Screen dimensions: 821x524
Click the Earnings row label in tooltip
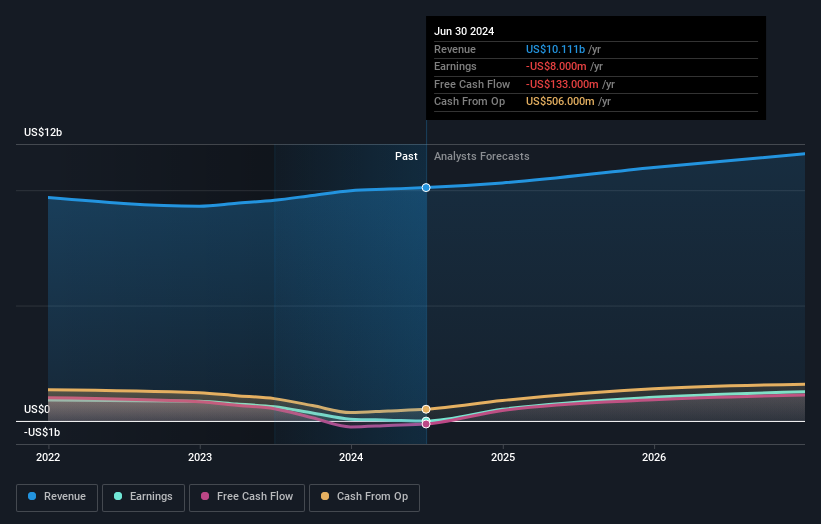pyautogui.click(x=456, y=66)
